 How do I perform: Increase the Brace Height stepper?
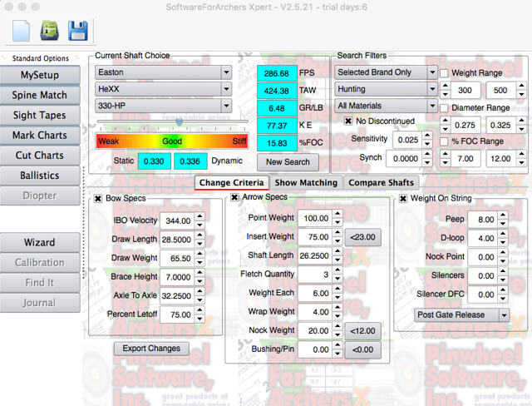199,273
